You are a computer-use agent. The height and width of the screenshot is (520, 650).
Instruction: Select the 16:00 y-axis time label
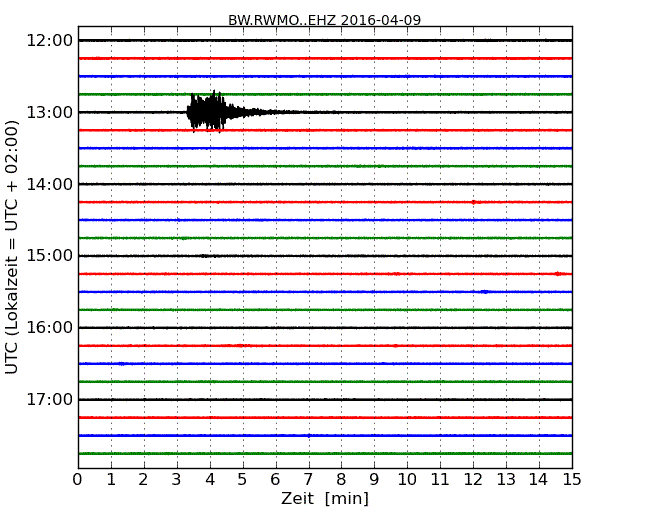click(50, 328)
